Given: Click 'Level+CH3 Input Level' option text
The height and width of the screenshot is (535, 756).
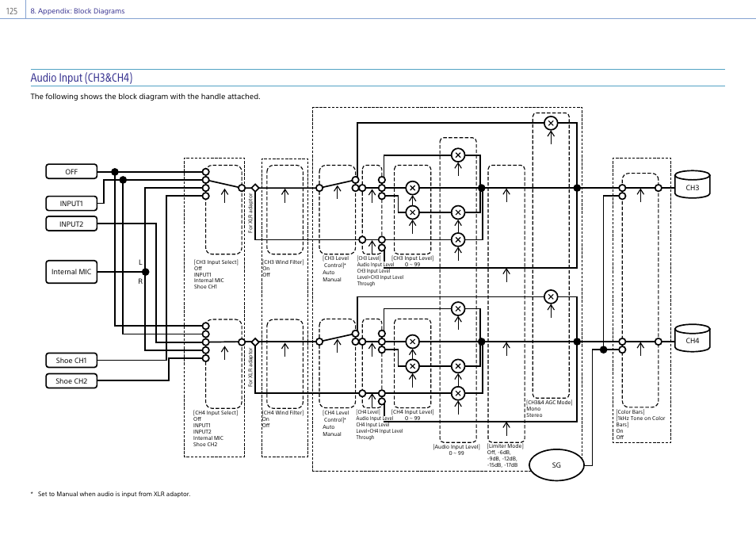Looking at the screenshot, I should [380, 277].
